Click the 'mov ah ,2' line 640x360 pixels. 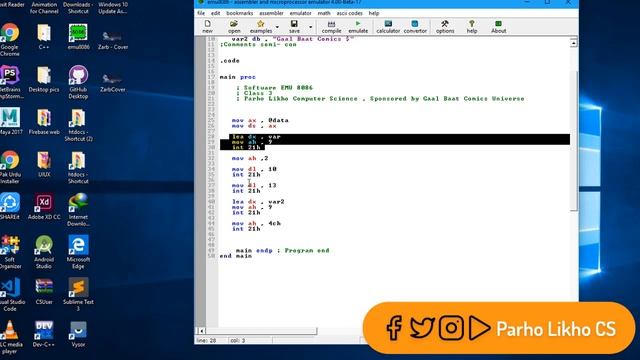(x=250, y=158)
